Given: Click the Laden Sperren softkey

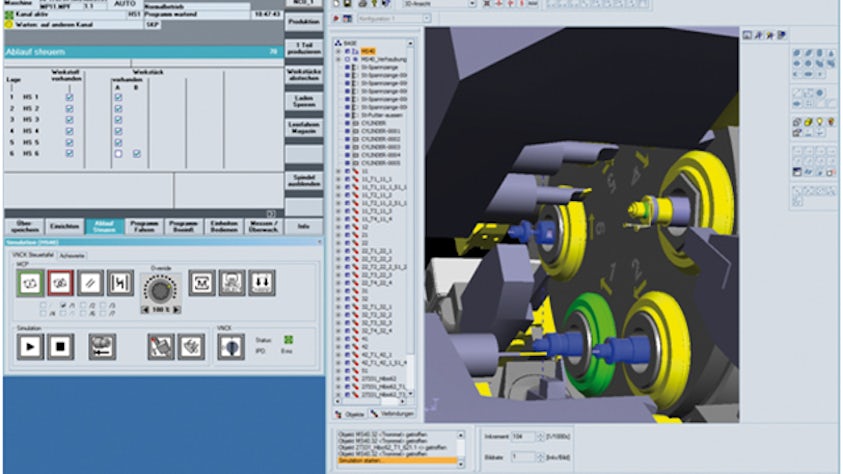Looking at the screenshot, I should pyautogui.click(x=304, y=101).
